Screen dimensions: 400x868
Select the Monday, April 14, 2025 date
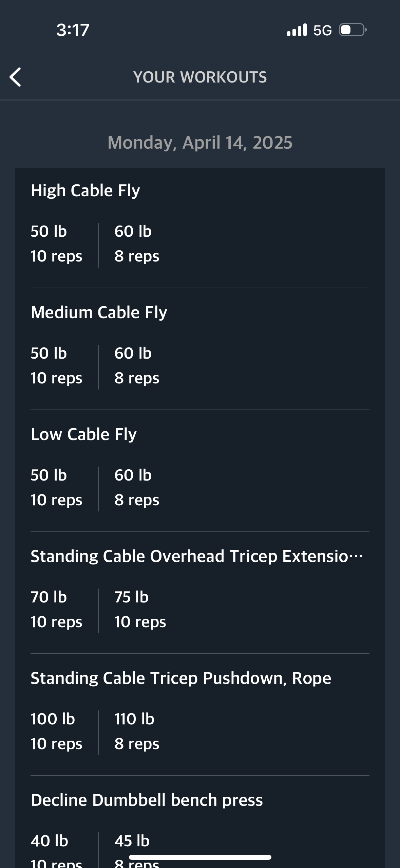(200, 143)
